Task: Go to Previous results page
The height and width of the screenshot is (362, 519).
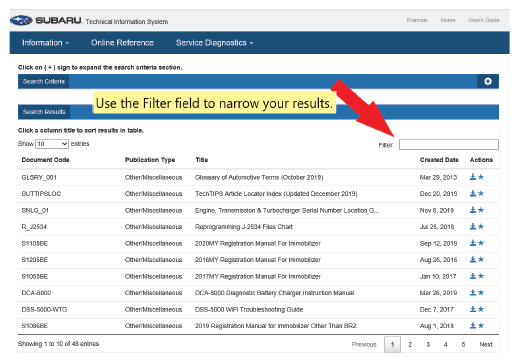Action: pyautogui.click(x=364, y=344)
